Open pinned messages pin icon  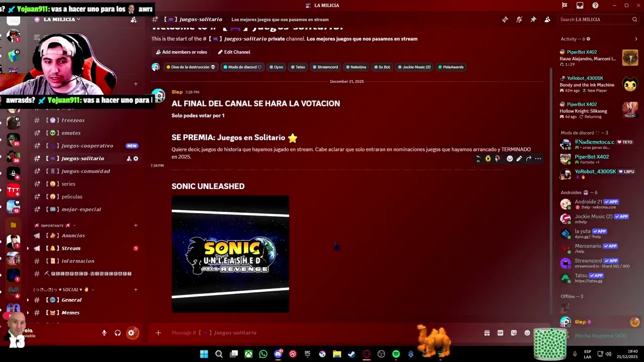click(533, 20)
